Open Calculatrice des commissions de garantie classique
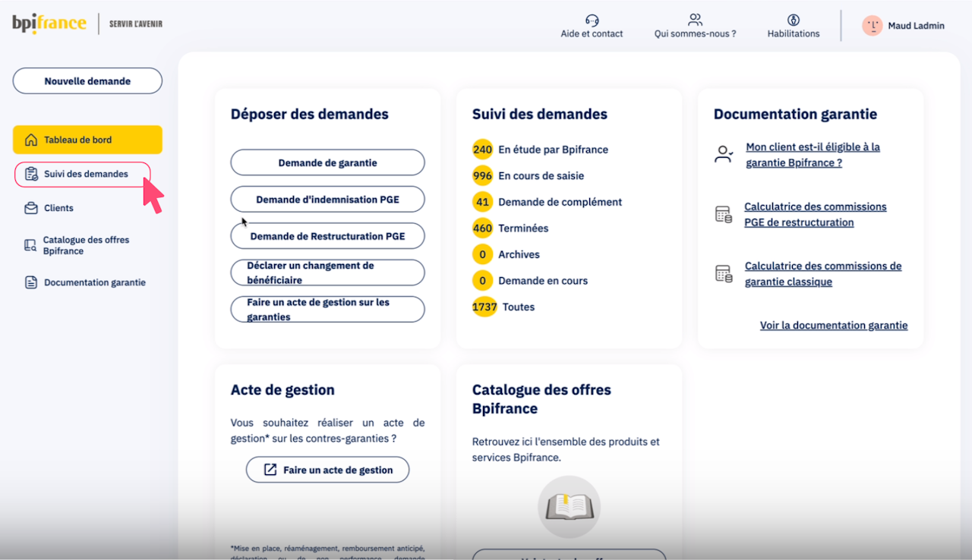Screen dimensions: 972x560 coord(823,274)
